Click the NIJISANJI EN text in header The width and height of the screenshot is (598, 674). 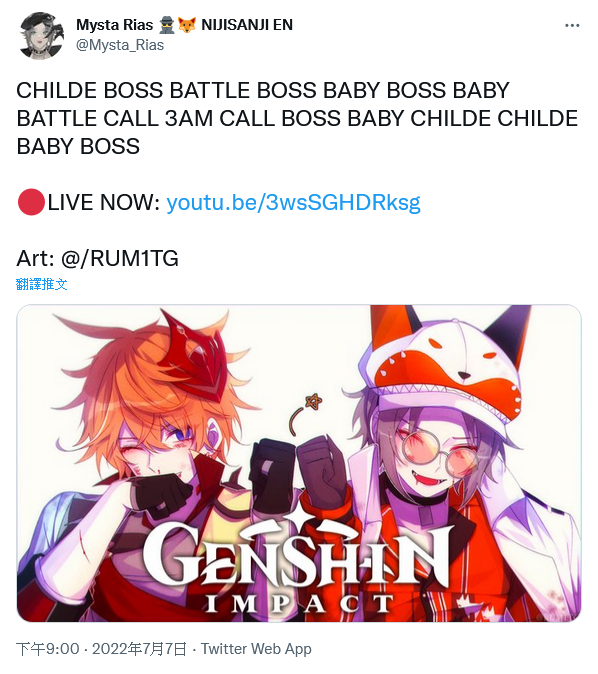coord(247,25)
